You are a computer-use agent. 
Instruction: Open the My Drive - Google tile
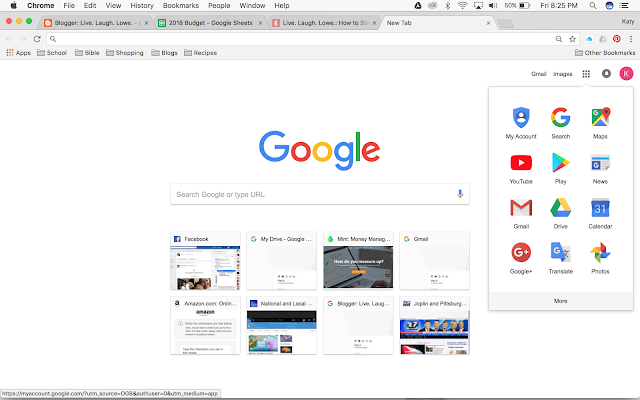pos(282,260)
